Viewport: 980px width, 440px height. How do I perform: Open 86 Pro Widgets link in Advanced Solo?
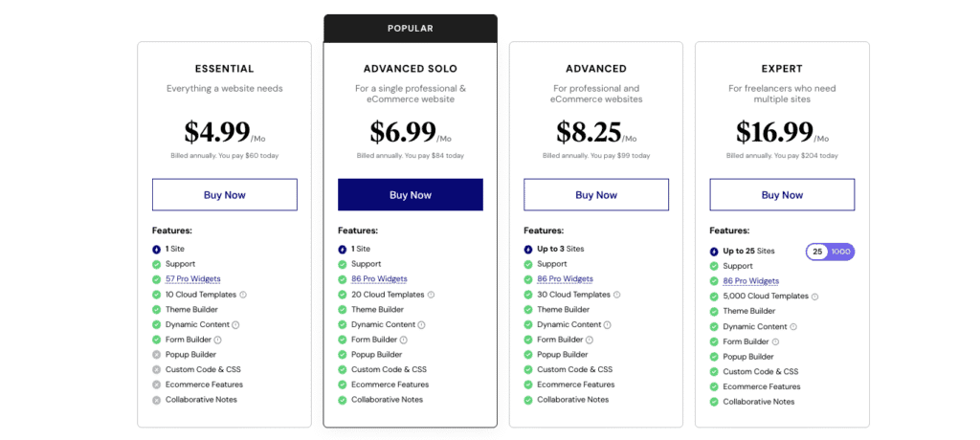(378, 279)
